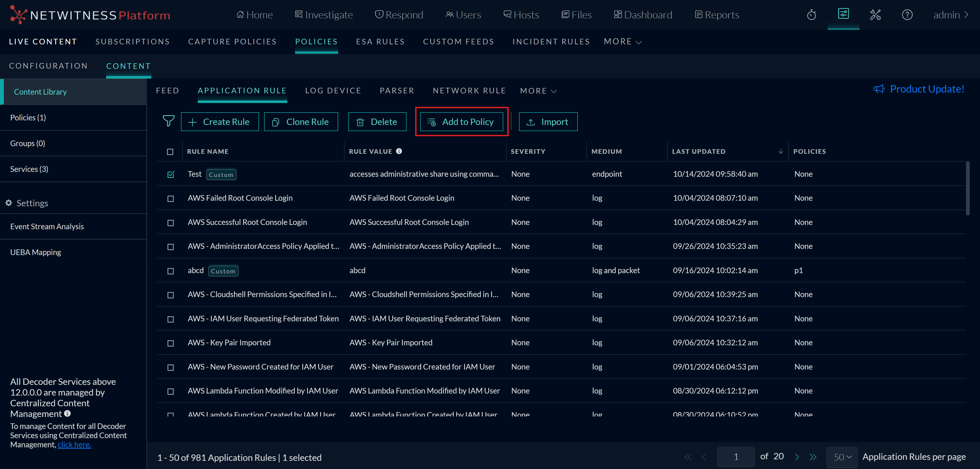Open the filter icon above rule list
This screenshot has height=469, width=980.
(x=168, y=121)
